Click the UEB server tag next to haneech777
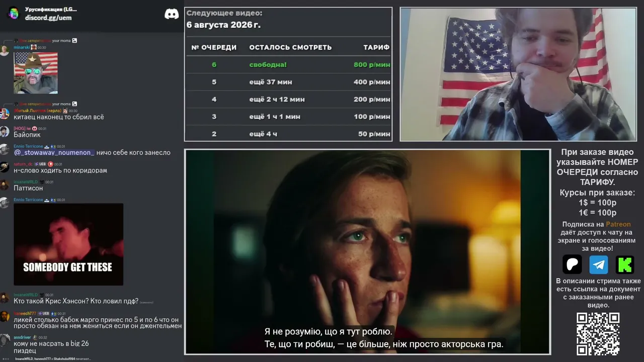This screenshot has width=644, height=362. pyautogui.click(x=43, y=314)
